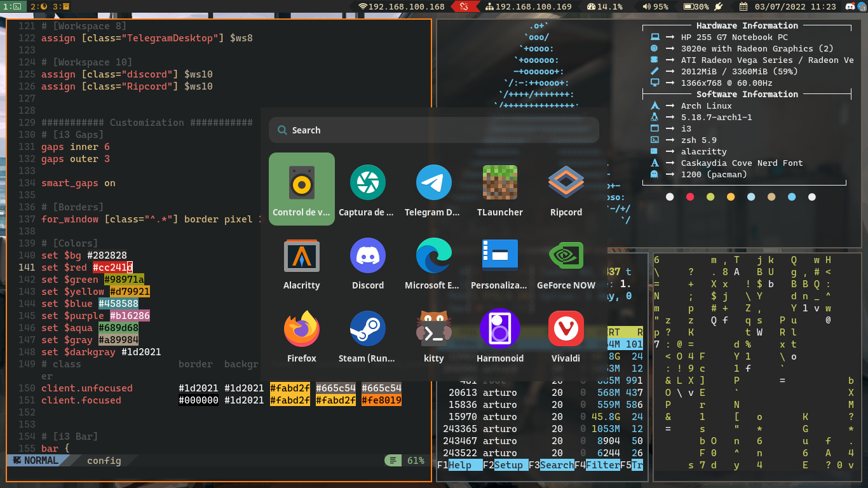868x488 pixels.
Task: Launch GeForce NOW
Action: 566,262
